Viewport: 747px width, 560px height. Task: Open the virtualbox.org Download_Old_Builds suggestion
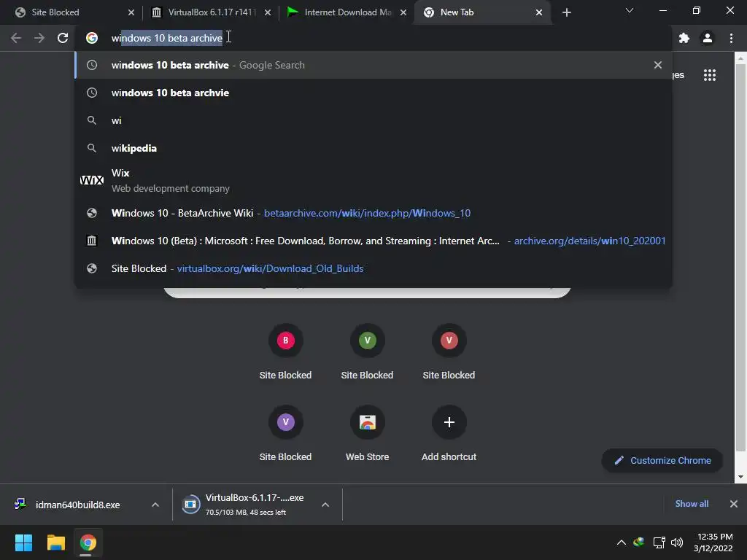(x=373, y=268)
